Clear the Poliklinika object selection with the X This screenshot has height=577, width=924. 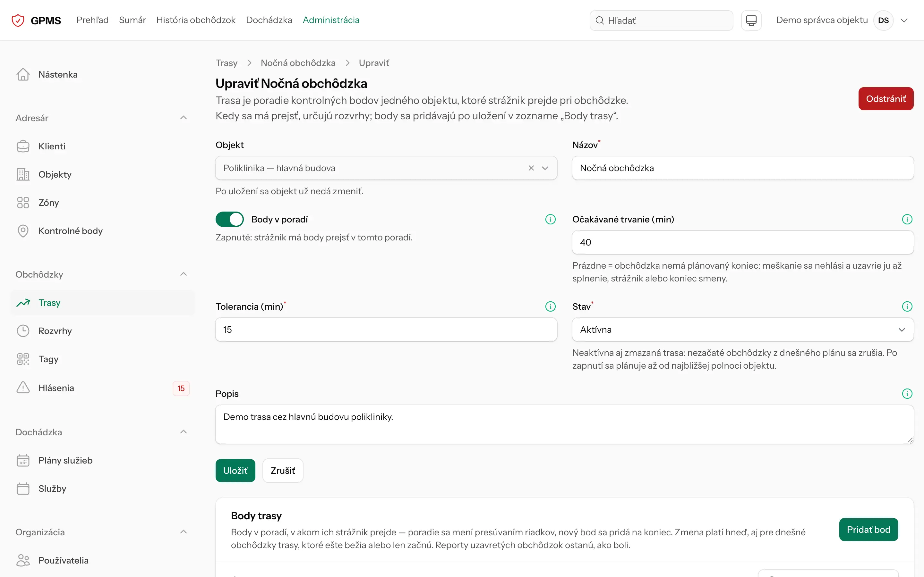(531, 168)
